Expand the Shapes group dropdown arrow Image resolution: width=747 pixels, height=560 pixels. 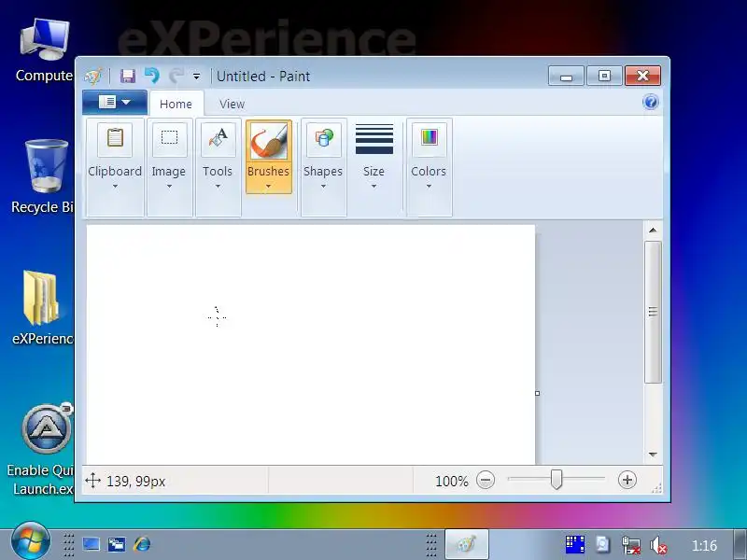coord(323,186)
